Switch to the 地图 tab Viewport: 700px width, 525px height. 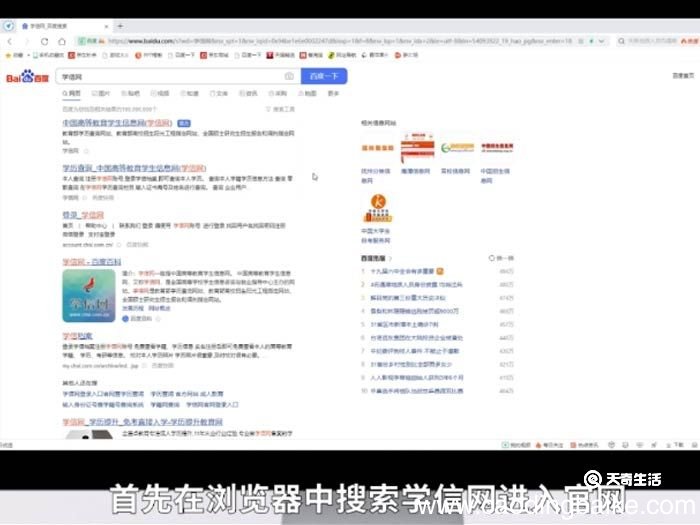307,93
